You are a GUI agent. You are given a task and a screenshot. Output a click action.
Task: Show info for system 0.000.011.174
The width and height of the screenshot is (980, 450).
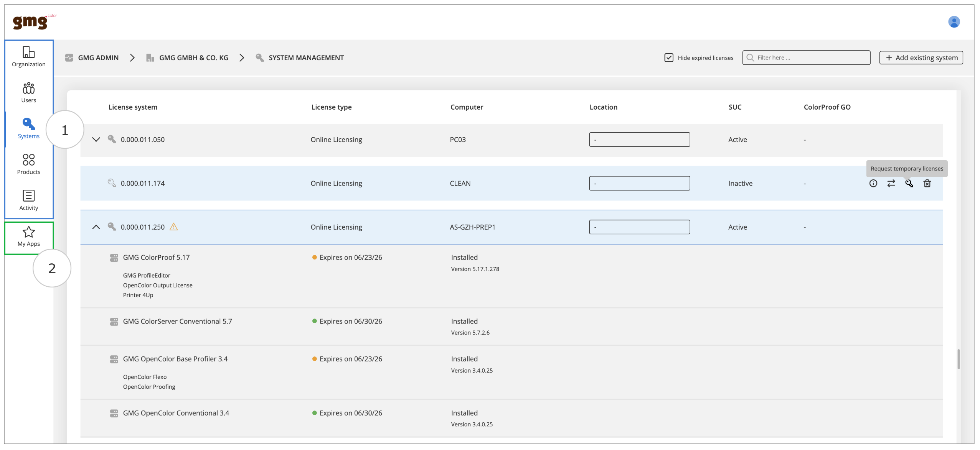tap(873, 184)
